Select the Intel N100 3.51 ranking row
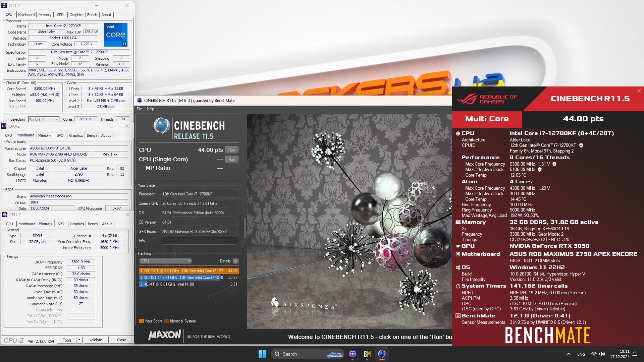 click(189, 284)
